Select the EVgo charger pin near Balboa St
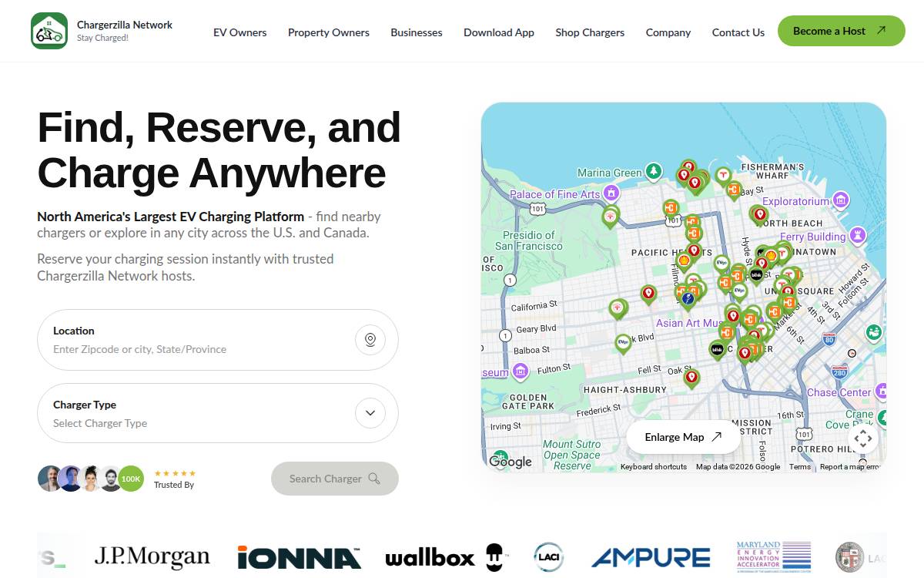 point(623,343)
